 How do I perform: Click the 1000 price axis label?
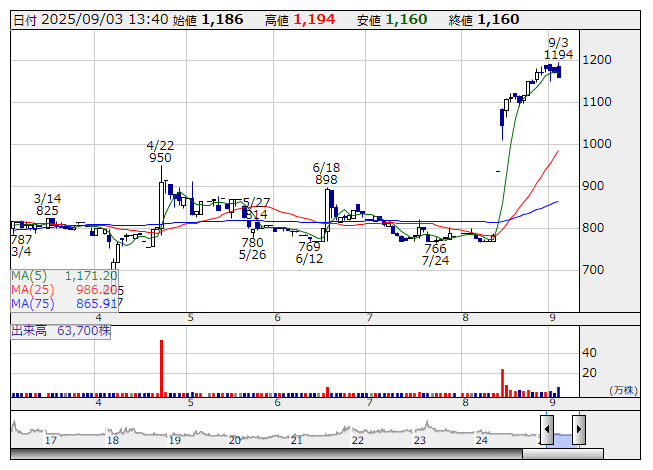click(x=597, y=144)
